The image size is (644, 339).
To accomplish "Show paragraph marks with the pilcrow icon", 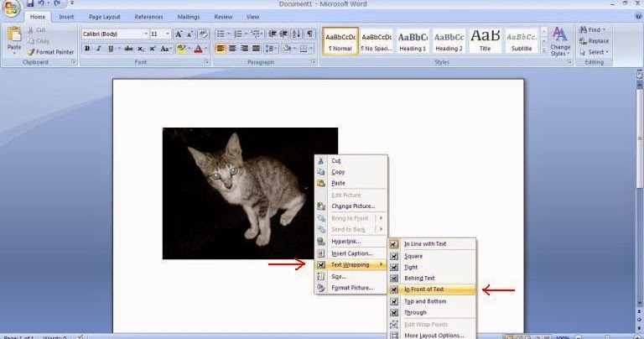I will point(309,34).
